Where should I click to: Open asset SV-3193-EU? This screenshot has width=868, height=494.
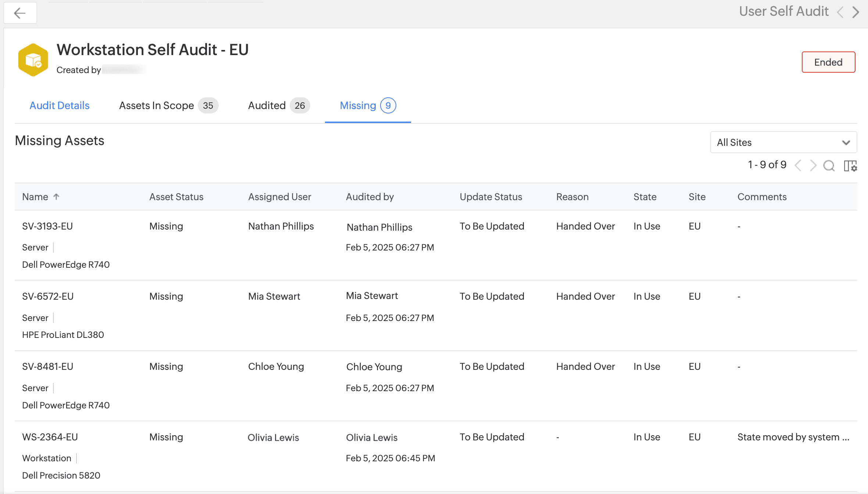click(x=47, y=226)
